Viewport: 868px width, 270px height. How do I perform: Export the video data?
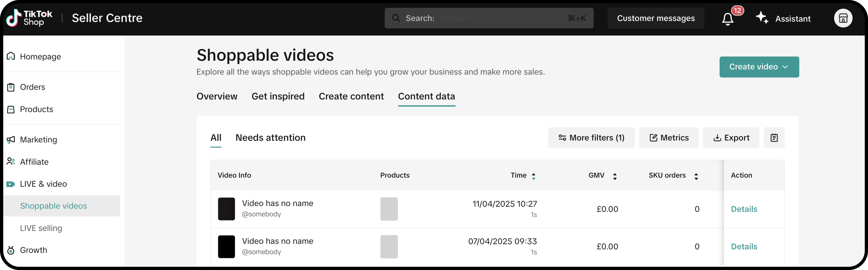point(731,138)
